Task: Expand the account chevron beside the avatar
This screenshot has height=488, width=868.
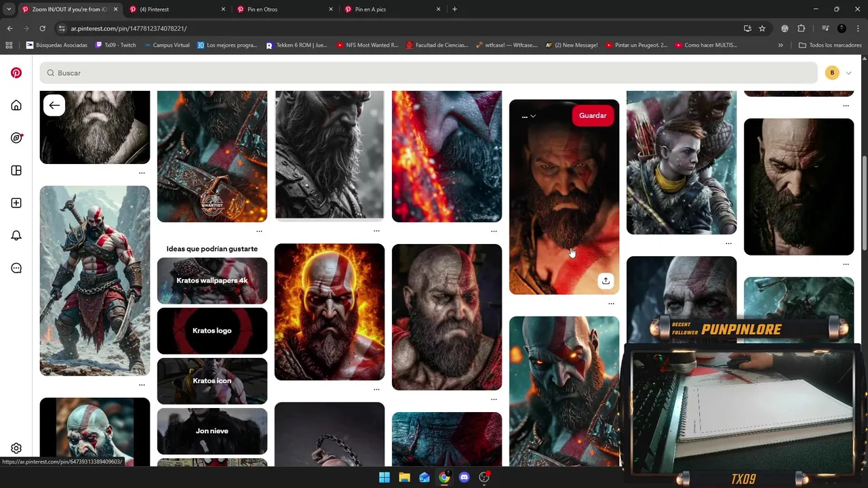Action: [x=848, y=73]
